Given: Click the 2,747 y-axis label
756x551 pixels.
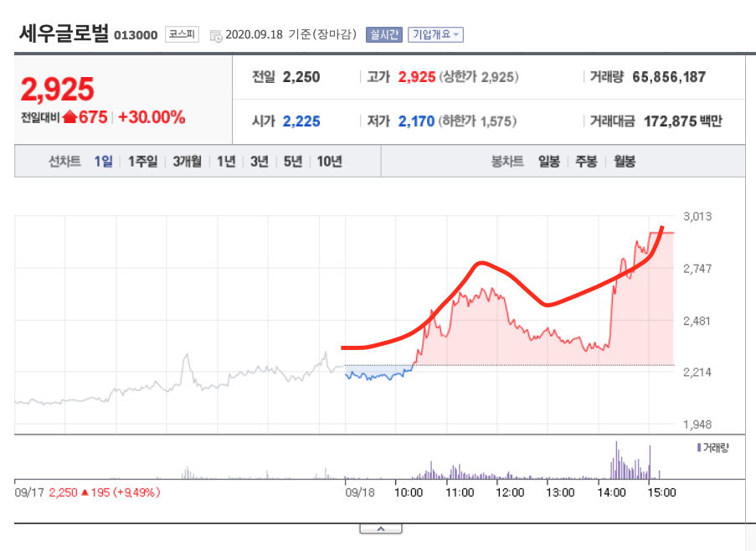Looking at the screenshot, I should [x=697, y=269].
